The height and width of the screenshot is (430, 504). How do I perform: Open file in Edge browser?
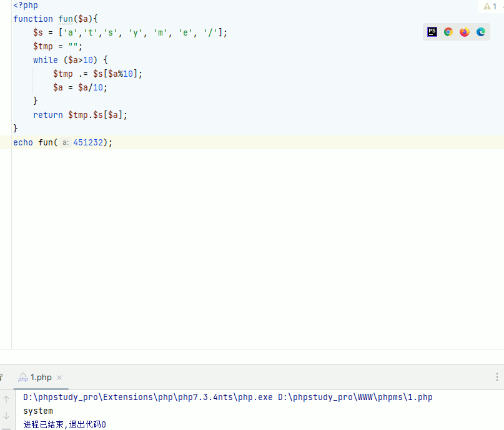pyautogui.click(x=481, y=32)
